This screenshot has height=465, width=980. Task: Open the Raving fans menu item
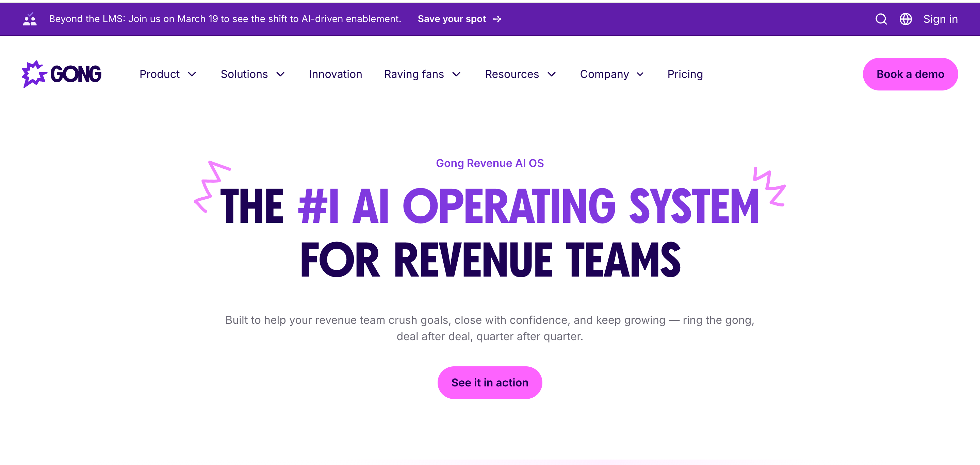click(414, 74)
